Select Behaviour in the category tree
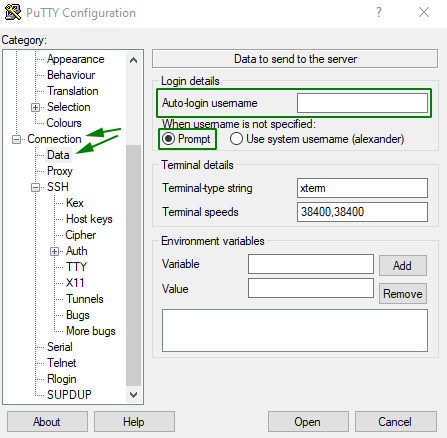 71,75
